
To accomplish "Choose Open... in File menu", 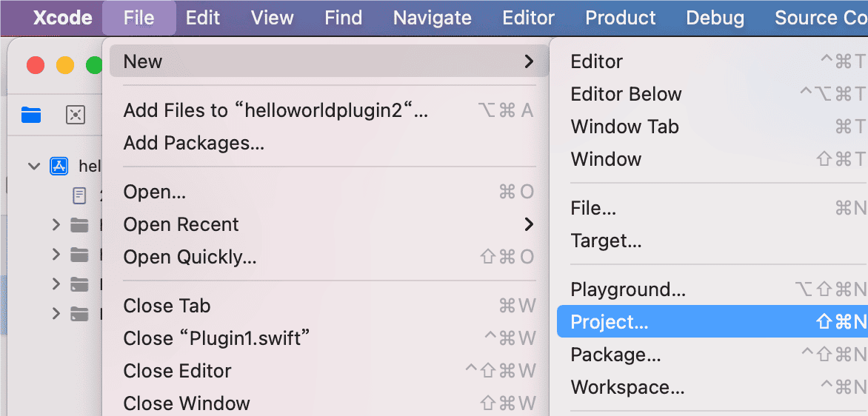I will pos(329,192).
